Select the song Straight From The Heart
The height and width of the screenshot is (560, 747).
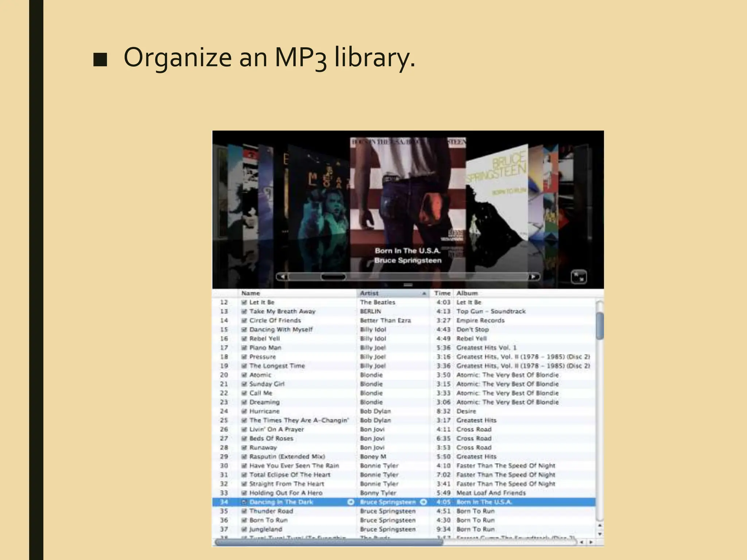point(287,484)
